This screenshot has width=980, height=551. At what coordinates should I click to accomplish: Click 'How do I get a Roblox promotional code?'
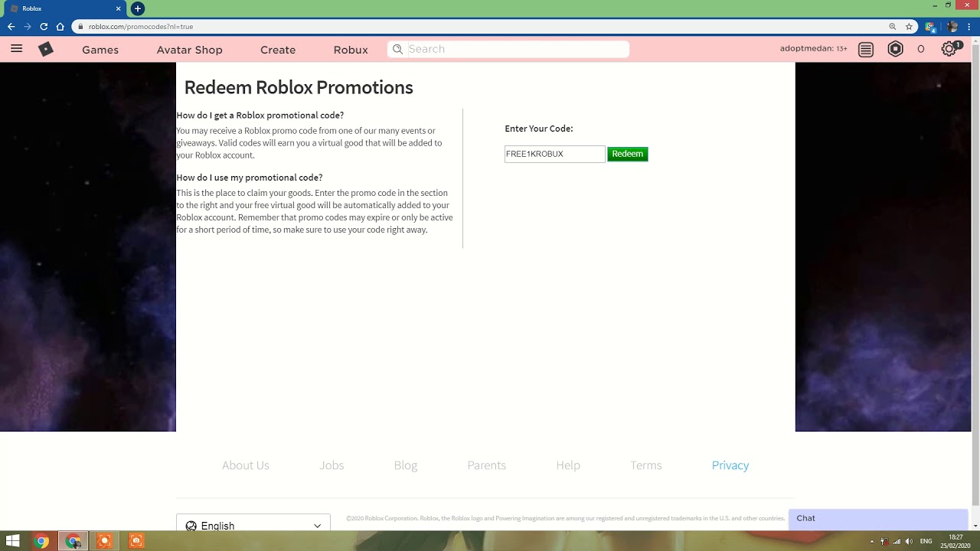260,116
